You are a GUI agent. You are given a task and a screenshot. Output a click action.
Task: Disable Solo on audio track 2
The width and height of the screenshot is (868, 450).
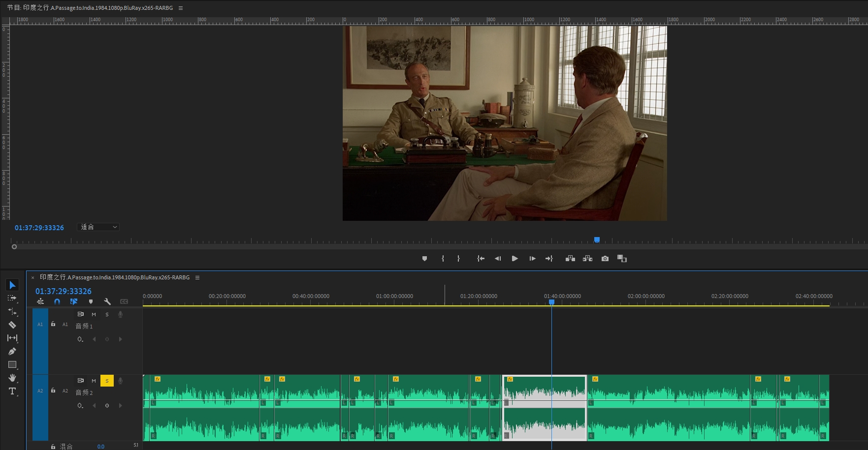click(107, 381)
